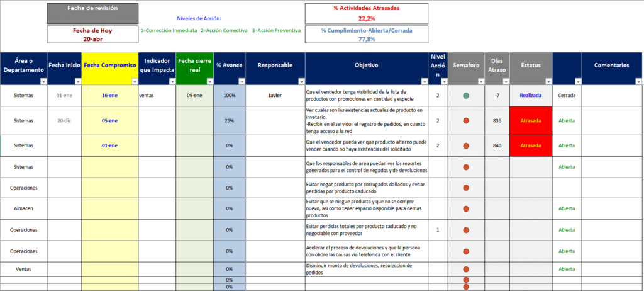The height and width of the screenshot is (291, 644).
Task: Open the Días Atraso filter dropdown
Action: 506,81
